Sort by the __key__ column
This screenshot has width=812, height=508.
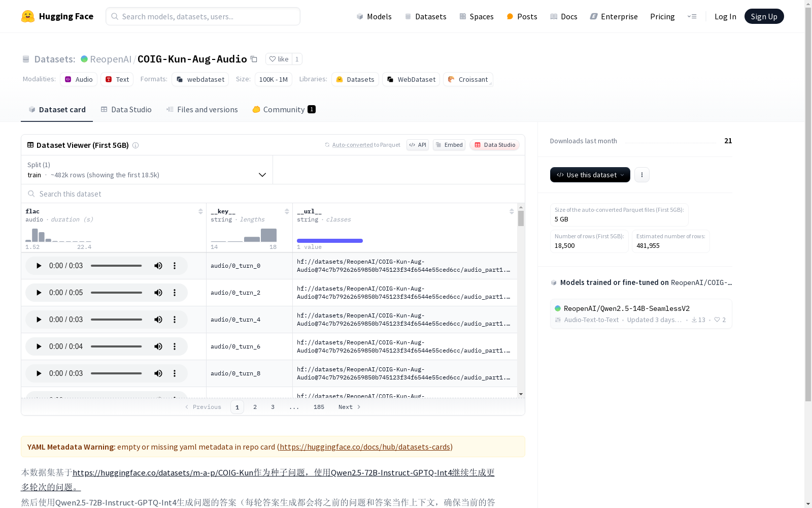[x=287, y=211]
